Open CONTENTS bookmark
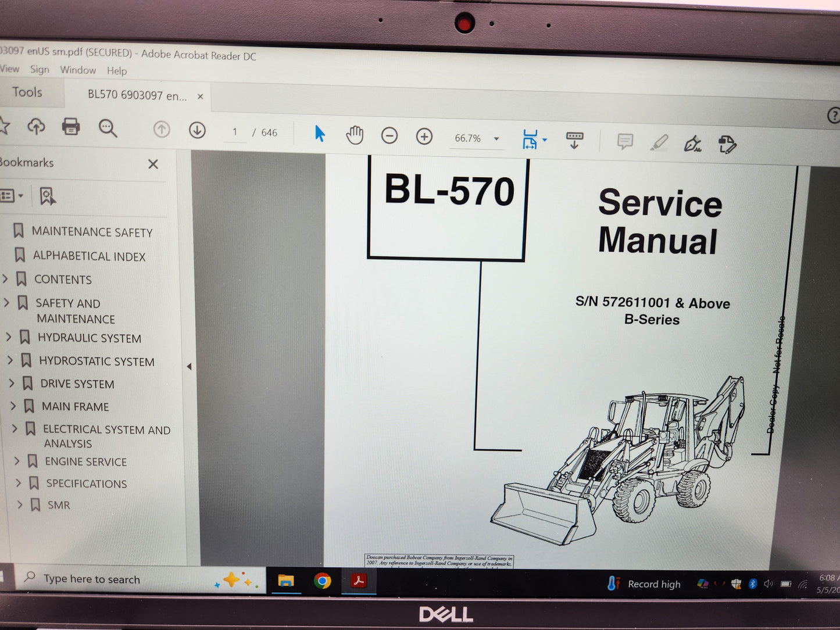The image size is (840, 630). (x=63, y=280)
